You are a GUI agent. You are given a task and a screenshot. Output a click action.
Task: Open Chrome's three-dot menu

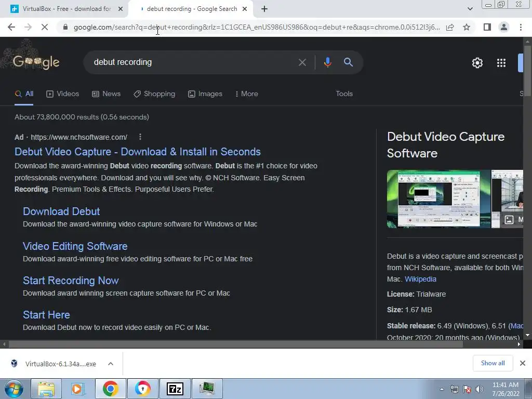point(521,27)
